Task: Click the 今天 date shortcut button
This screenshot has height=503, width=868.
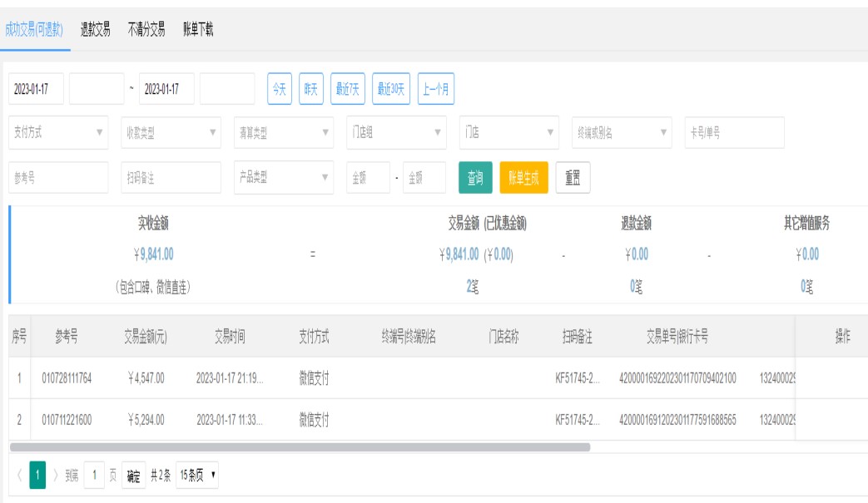Action: [278, 89]
